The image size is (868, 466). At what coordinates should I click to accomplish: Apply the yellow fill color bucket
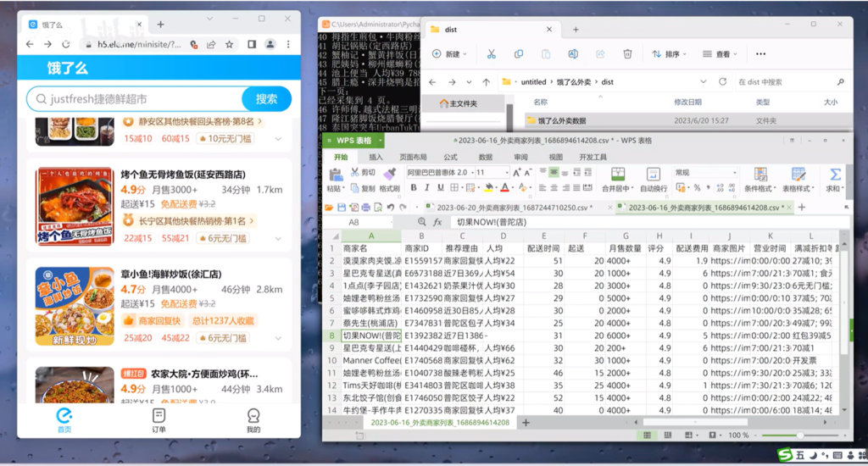click(488, 188)
